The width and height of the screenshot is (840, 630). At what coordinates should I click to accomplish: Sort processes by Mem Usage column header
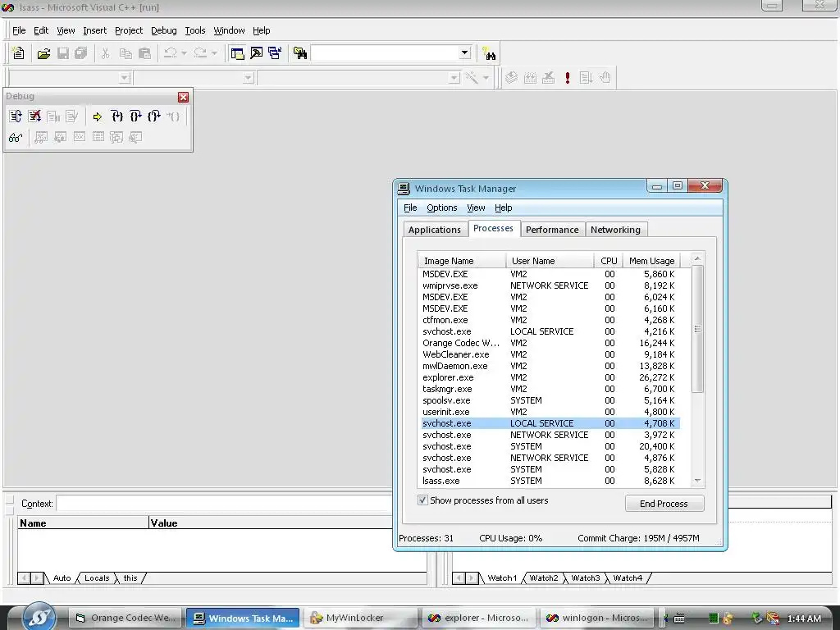point(652,261)
